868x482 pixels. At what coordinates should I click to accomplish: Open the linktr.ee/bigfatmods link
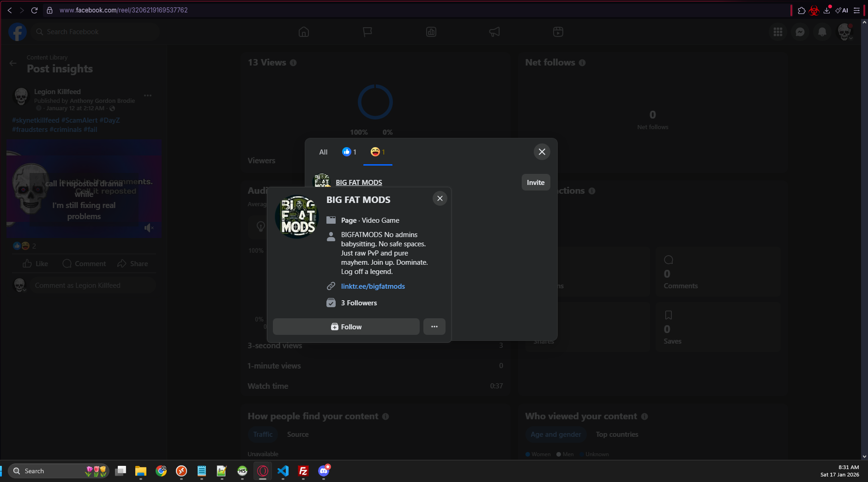[x=373, y=286]
